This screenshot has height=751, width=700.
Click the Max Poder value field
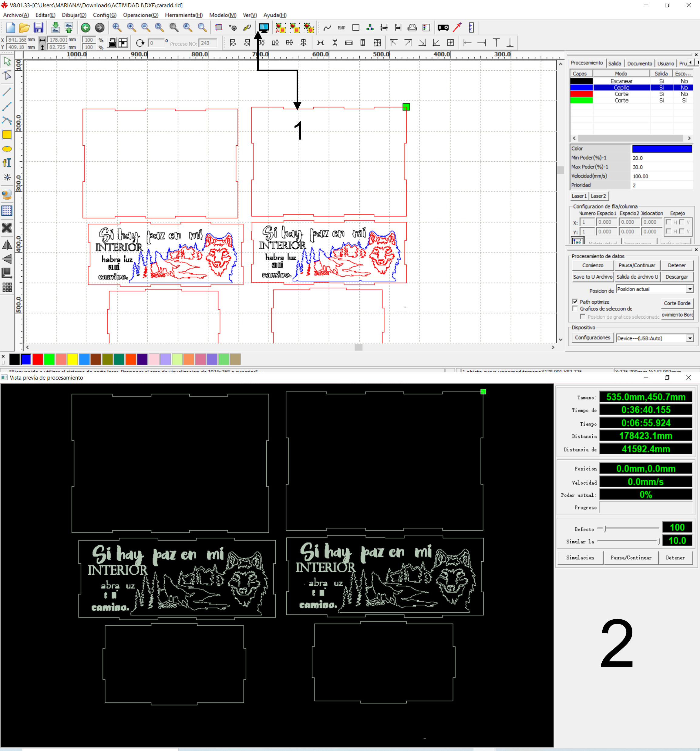click(x=661, y=167)
